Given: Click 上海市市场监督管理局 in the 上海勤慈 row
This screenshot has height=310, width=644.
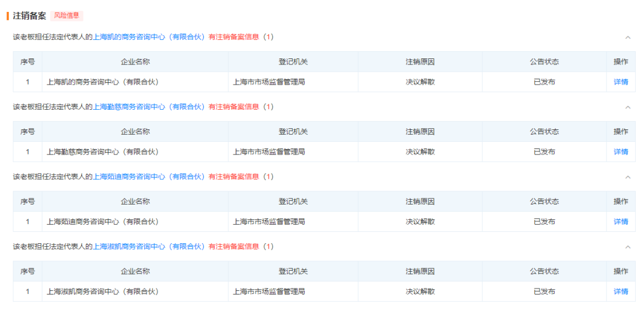Looking at the screenshot, I should pyautogui.click(x=269, y=151).
